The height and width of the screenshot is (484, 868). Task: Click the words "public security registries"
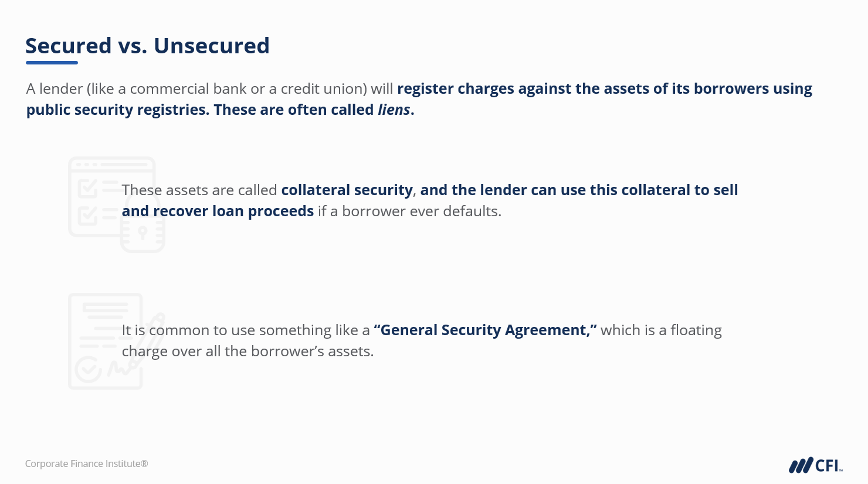coord(116,110)
